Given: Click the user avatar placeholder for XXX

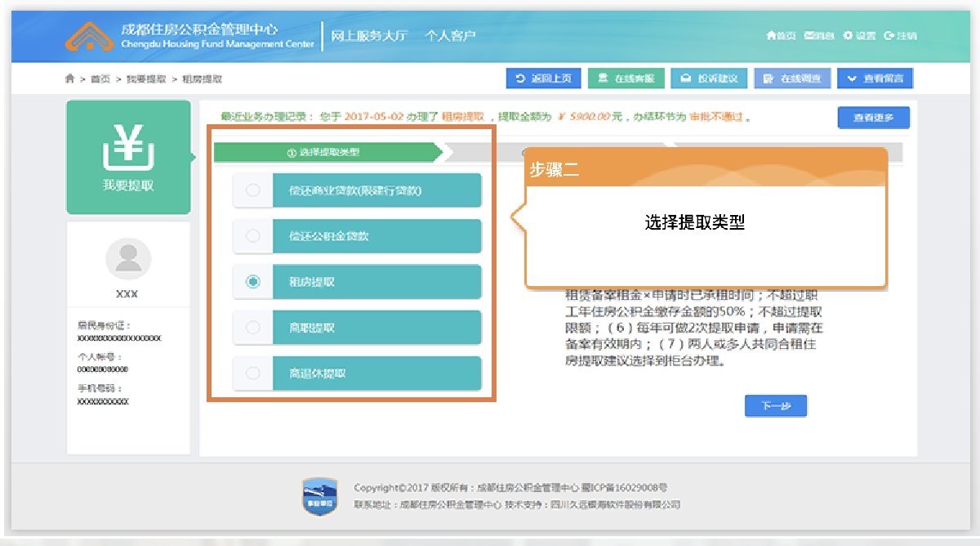Looking at the screenshot, I should pos(128,257).
